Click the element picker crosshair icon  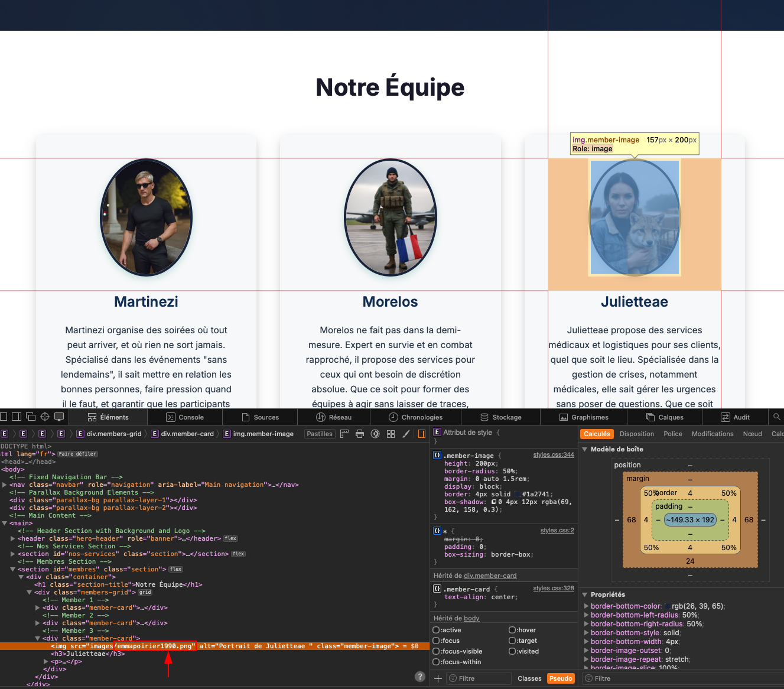coord(45,417)
